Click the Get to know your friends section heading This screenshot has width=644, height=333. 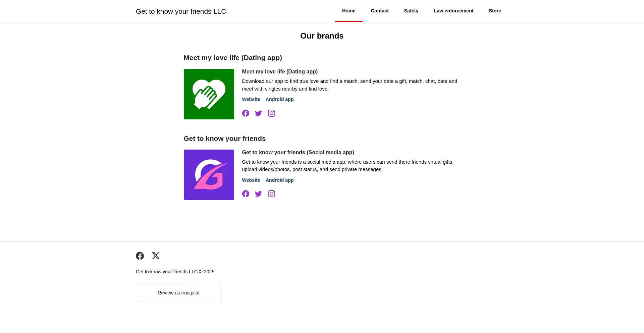tap(225, 138)
